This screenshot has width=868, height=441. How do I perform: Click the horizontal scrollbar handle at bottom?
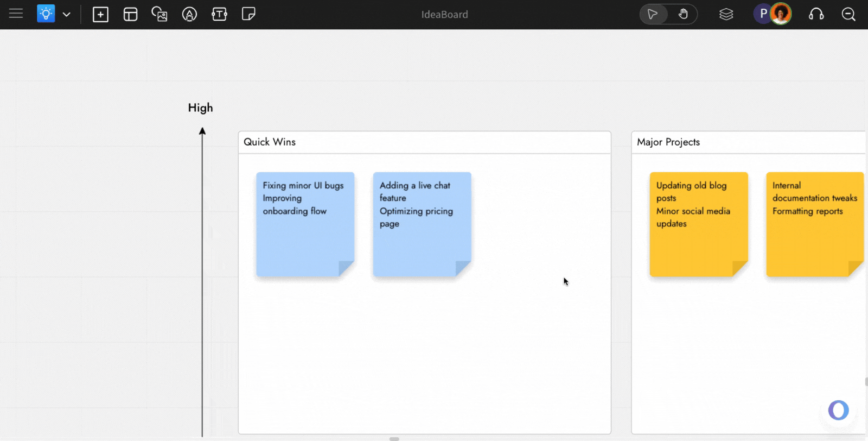pyautogui.click(x=394, y=439)
